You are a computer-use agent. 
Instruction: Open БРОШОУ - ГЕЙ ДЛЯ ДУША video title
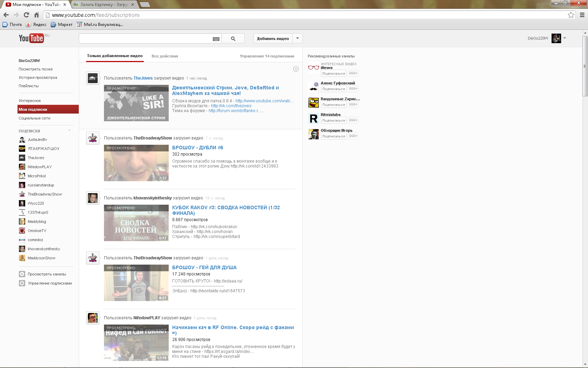click(x=204, y=267)
